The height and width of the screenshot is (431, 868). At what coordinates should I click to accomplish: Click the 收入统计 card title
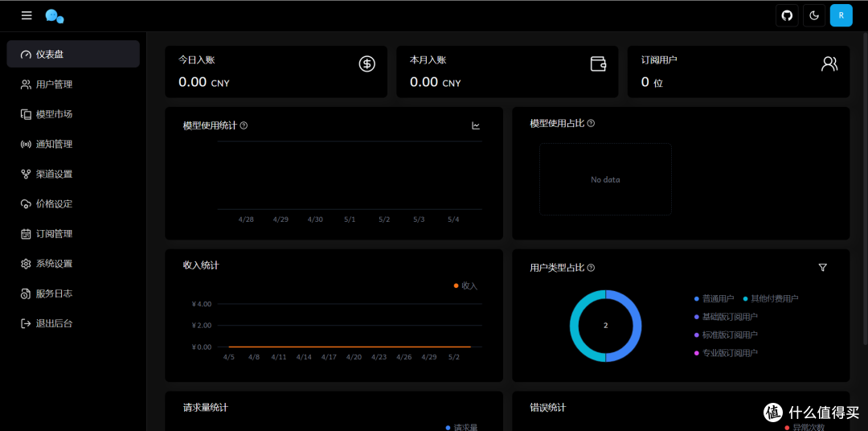tap(201, 265)
